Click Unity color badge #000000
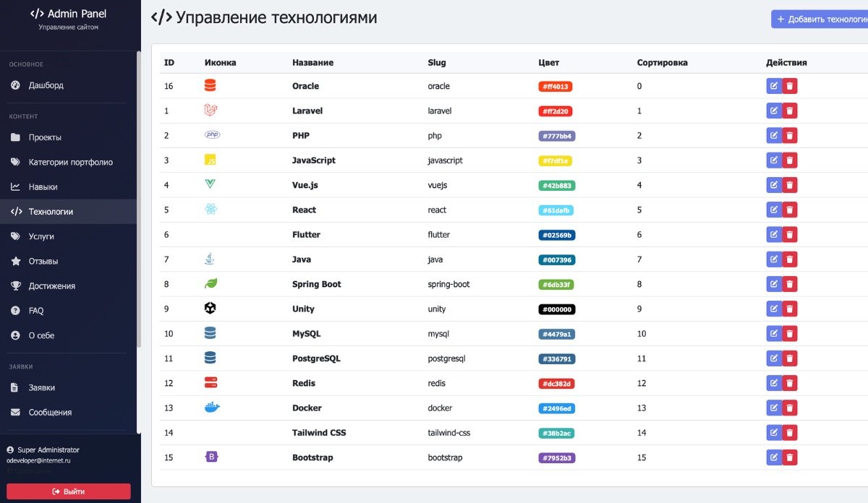Viewport: 868px width, 503px height. (557, 309)
